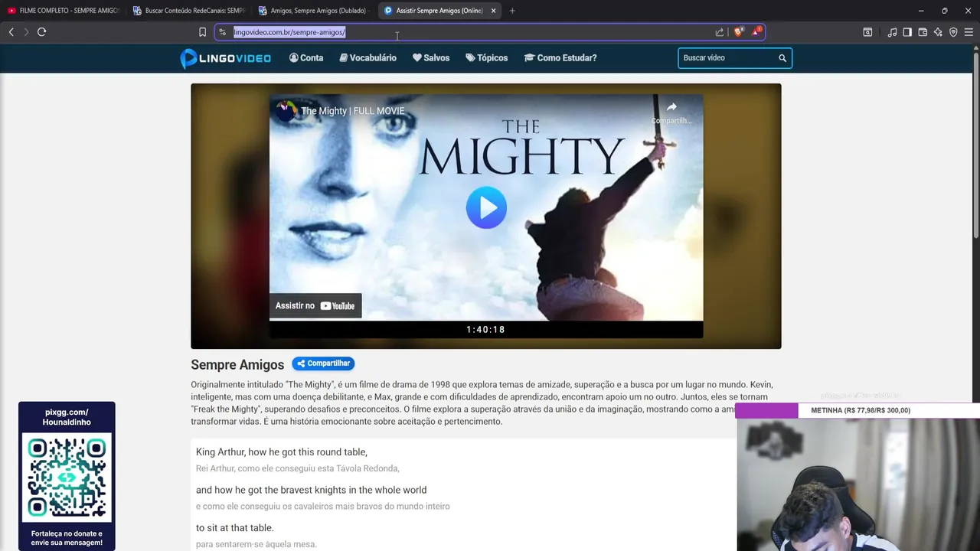Click the YouTube channel avatar in player
Screen dimensions: 980x551
click(286, 111)
